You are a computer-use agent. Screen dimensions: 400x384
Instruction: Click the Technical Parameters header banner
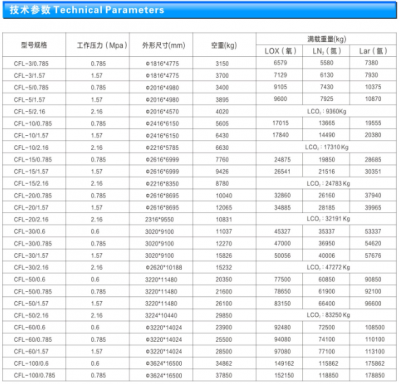point(200,10)
